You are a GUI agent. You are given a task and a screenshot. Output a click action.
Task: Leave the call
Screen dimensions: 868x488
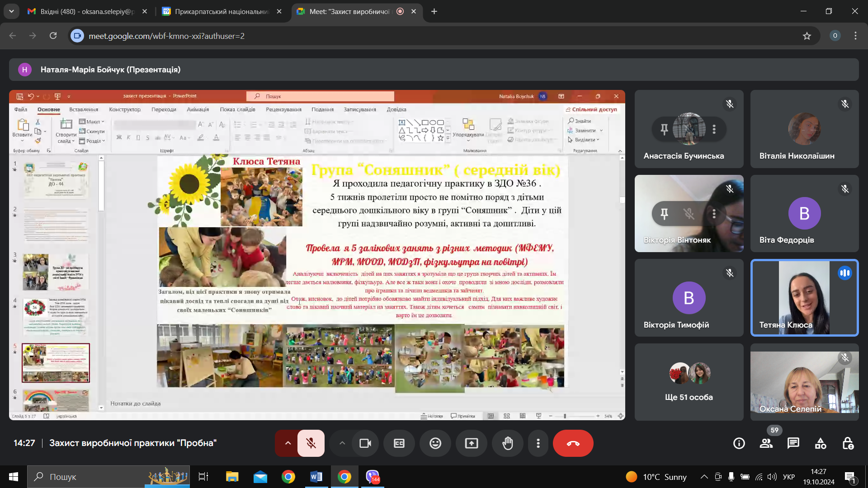pyautogui.click(x=573, y=443)
